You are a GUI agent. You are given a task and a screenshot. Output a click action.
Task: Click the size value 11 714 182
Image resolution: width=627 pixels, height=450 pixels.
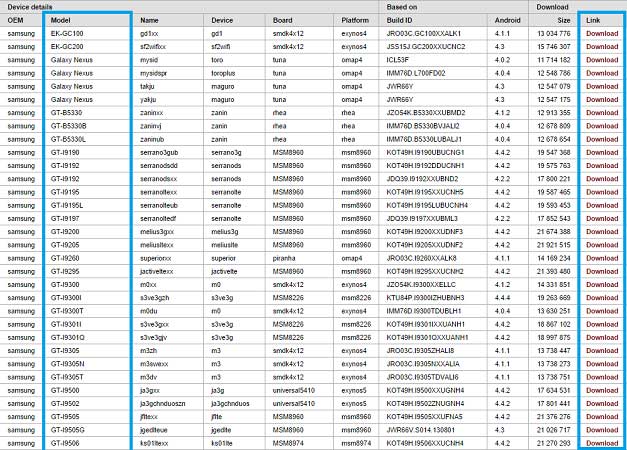[554, 60]
